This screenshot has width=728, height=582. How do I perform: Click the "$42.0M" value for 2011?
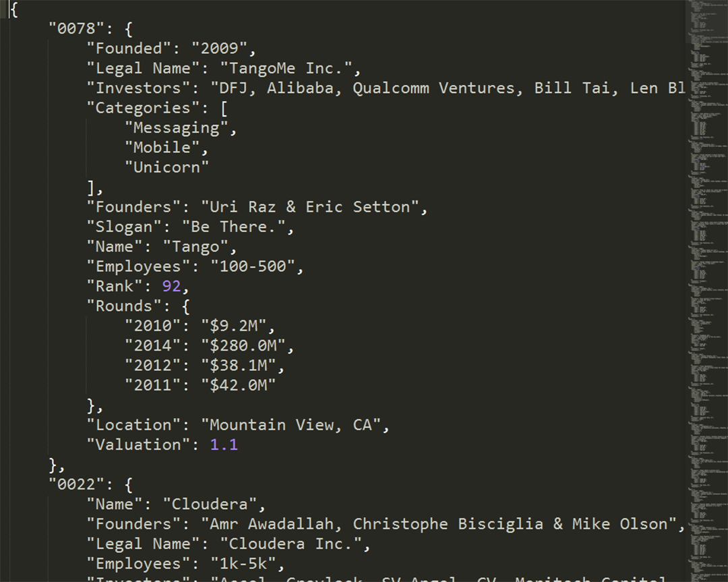click(238, 385)
